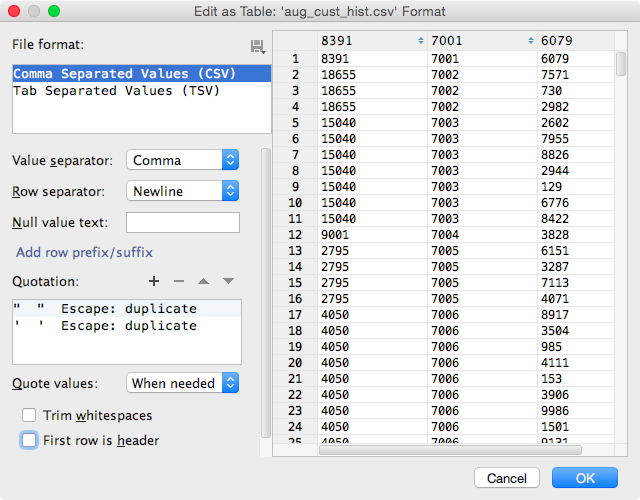The width and height of the screenshot is (640, 500).
Task: Select Comma Separated Values (CSV) format
Action: [142, 73]
